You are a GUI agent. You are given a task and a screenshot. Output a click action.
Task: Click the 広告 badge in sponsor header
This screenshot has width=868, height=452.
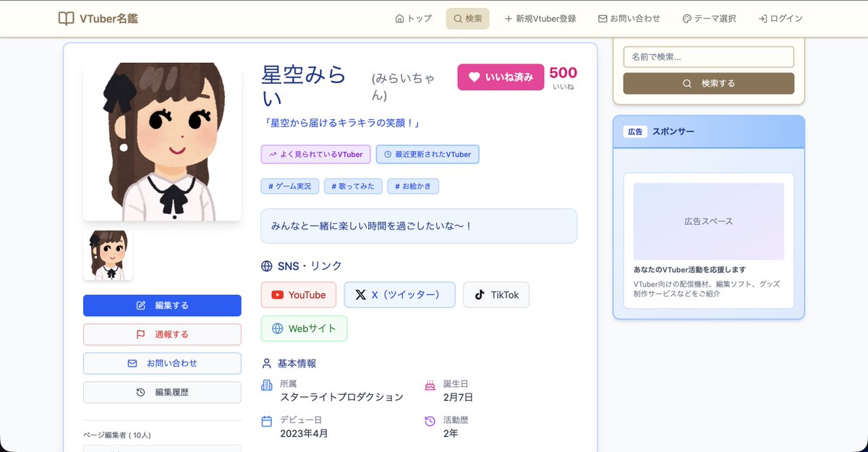click(x=635, y=132)
